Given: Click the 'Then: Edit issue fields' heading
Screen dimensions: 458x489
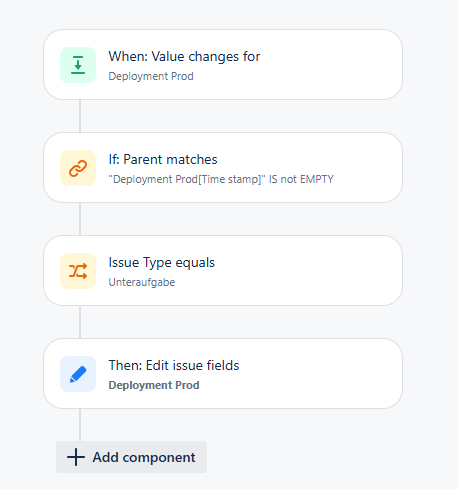Looking at the screenshot, I should click(x=174, y=365).
